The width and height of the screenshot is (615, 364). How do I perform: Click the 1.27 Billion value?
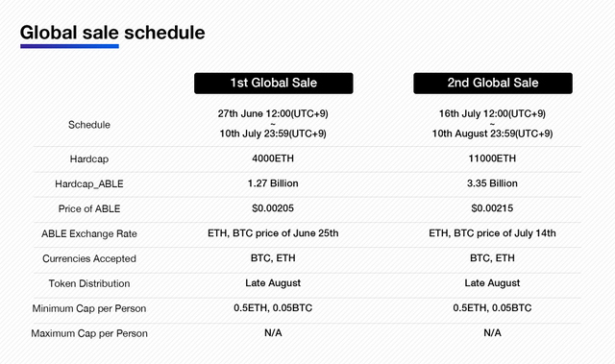pyautogui.click(x=273, y=183)
